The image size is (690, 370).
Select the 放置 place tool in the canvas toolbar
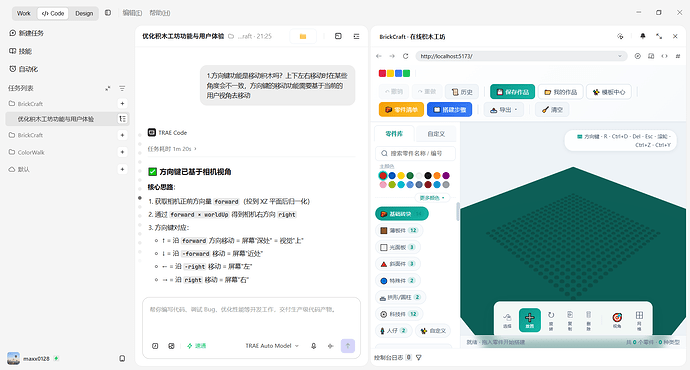(530, 320)
